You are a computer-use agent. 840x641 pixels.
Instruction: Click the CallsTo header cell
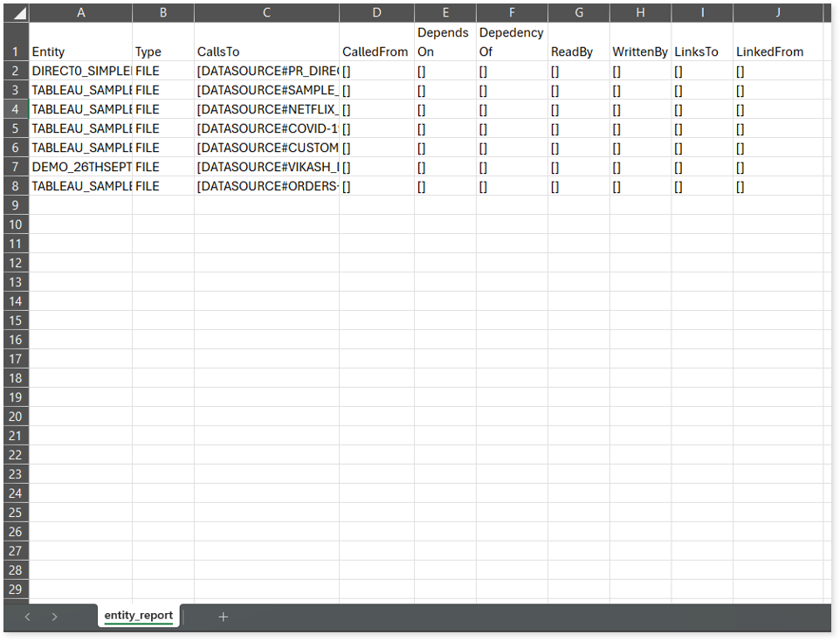click(x=266, y=42)
